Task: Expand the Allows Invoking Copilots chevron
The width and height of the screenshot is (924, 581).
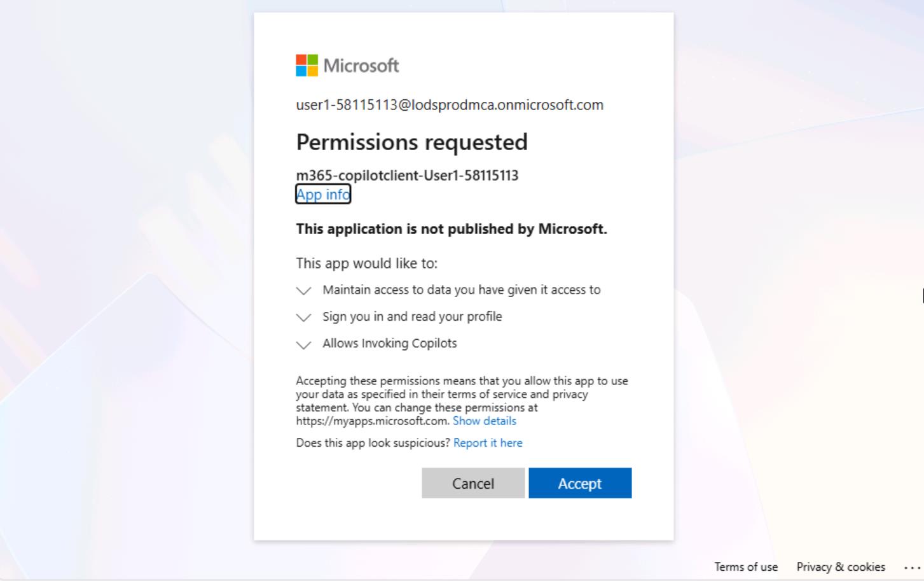Action: (x=304, y=345)
